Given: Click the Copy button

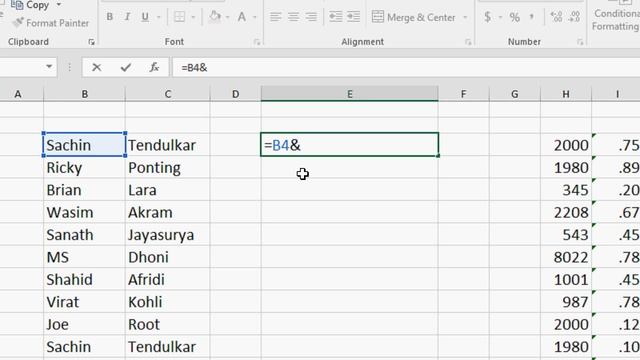Looking at the screenshot, I should pyautogui.click(x=30, y=5).
